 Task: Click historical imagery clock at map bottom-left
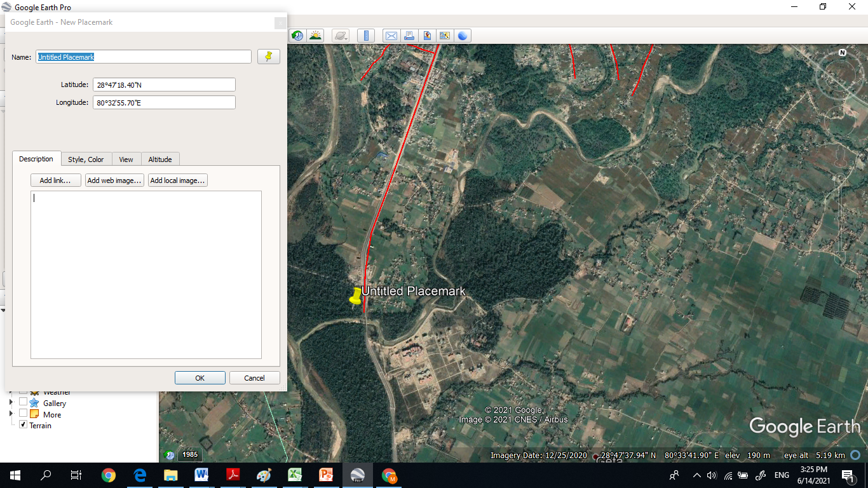point(170,455)
